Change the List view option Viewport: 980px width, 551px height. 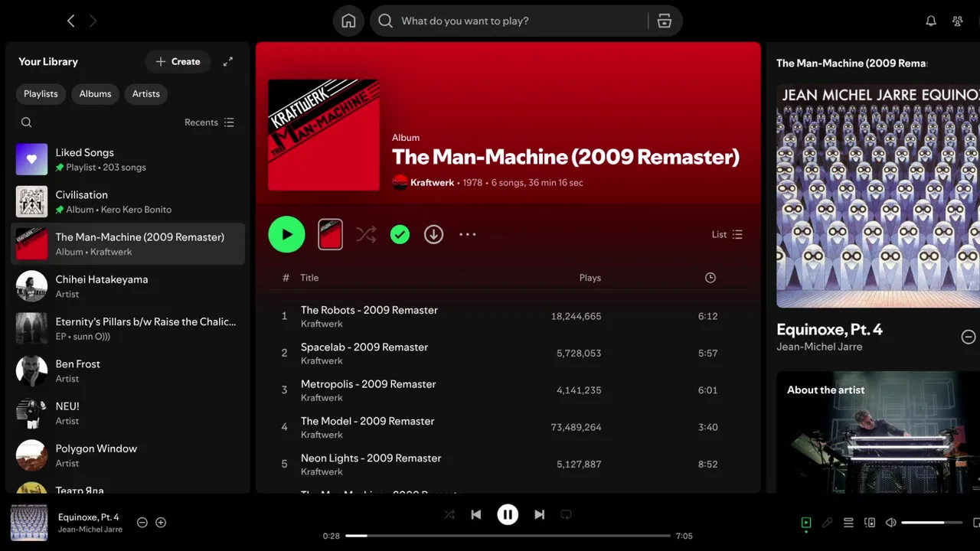(x=727, y=235)
